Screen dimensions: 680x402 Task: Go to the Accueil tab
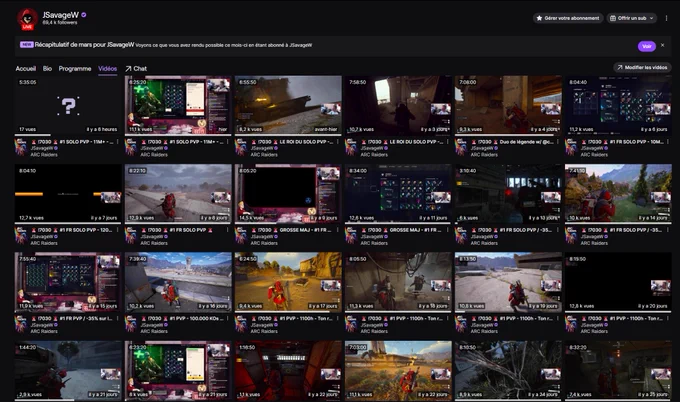click(26, 69)
